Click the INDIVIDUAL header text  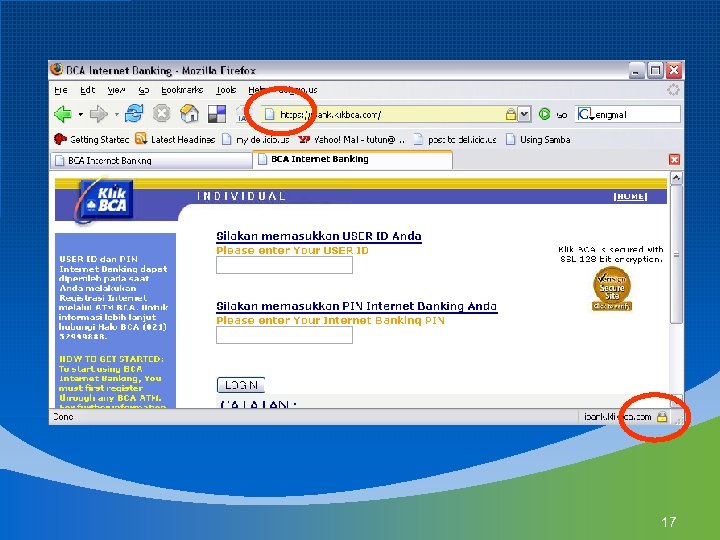[x=242, y=197]
